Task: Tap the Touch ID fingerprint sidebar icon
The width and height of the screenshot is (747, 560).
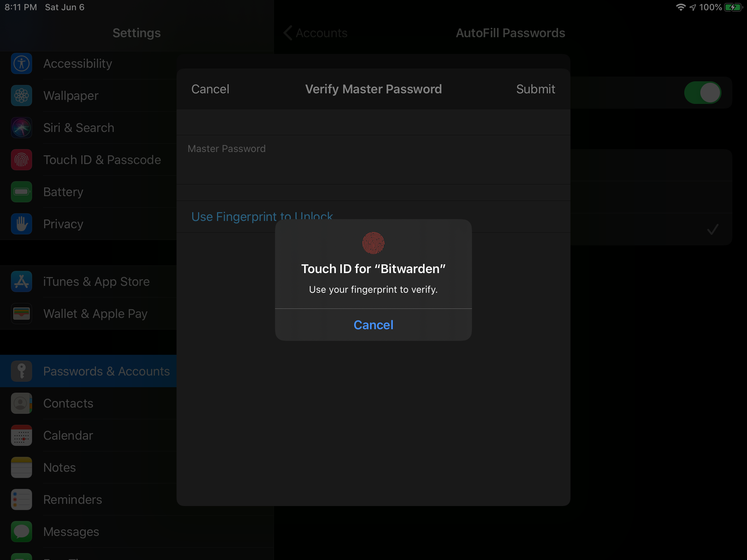Action: pos(22,160)
